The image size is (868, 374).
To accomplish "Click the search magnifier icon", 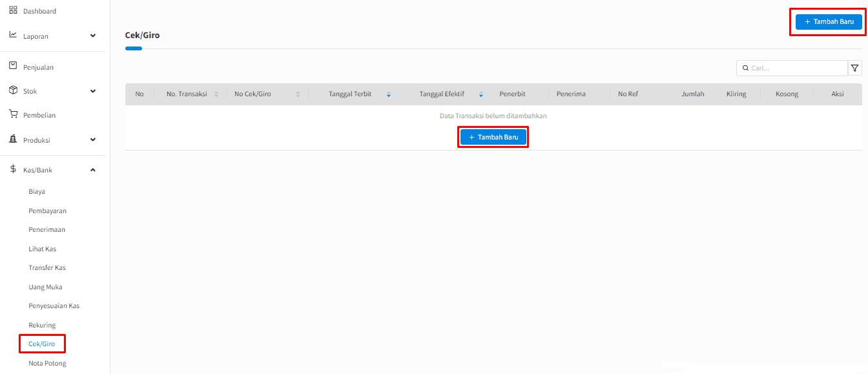I will point(746,68).
